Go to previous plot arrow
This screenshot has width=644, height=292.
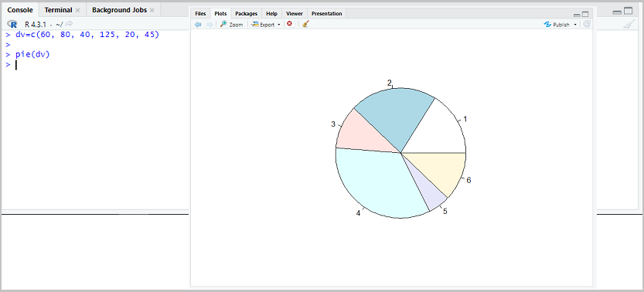click(198, 25)
